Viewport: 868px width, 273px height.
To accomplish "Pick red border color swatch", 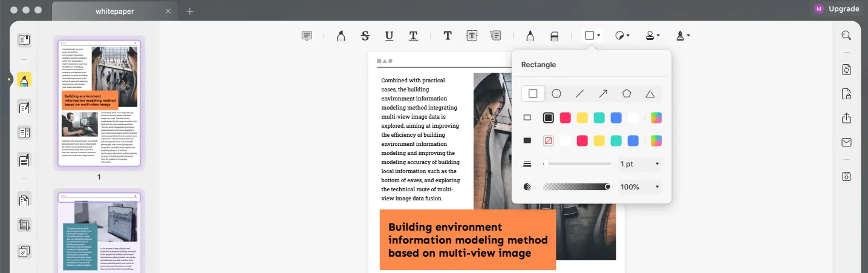I will click(x=566, y=117).
